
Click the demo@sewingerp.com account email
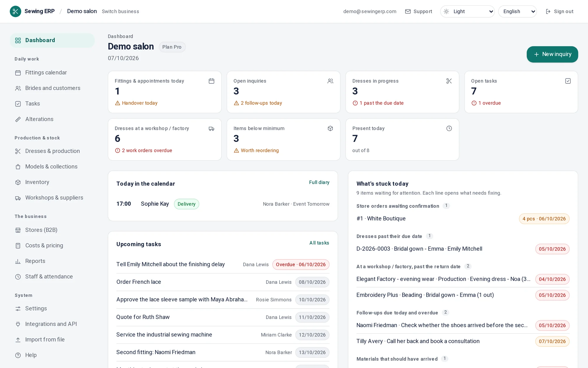(x=370, y=11)
